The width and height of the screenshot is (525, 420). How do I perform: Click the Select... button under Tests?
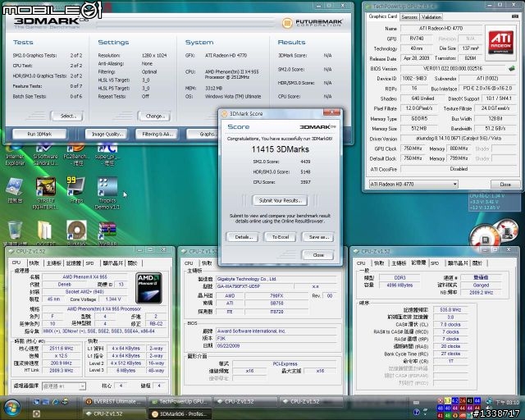[68, 116]
